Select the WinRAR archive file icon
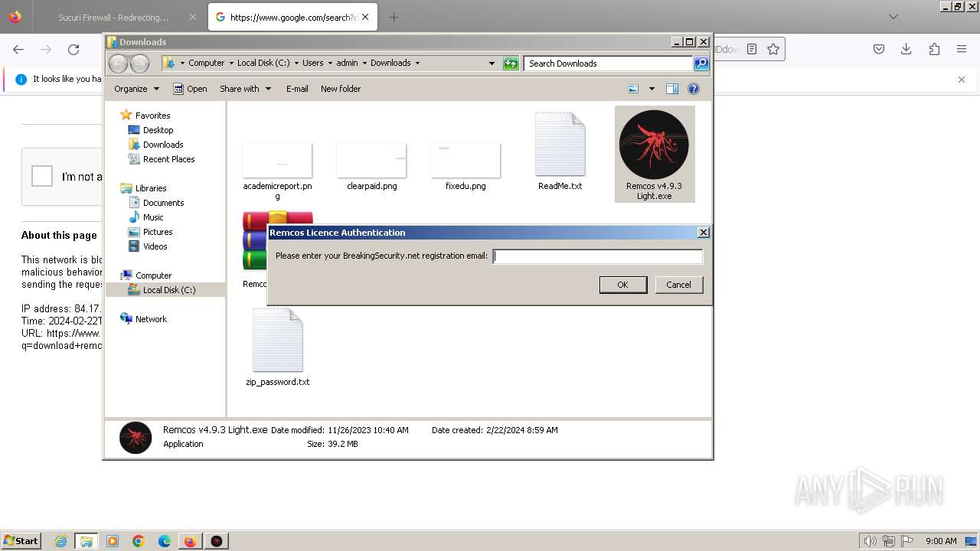The width and height of the screenshot is (980, 551). click(255, 242)
